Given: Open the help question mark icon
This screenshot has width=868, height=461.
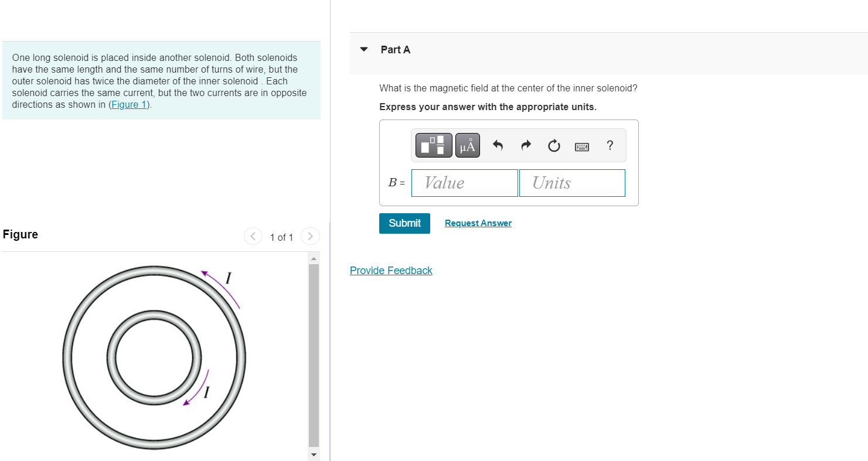Looking at the screenshot, I should click(x=610, y=145).
